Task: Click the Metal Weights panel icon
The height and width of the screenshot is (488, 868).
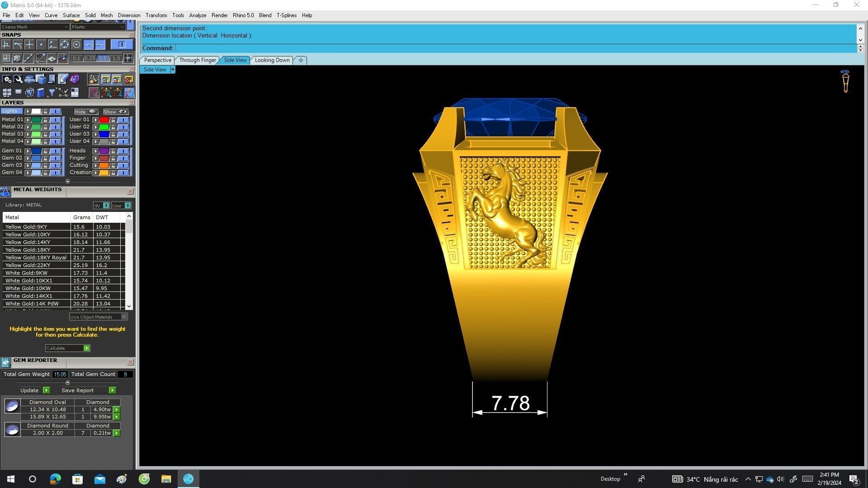Action: tap(5, 192)
